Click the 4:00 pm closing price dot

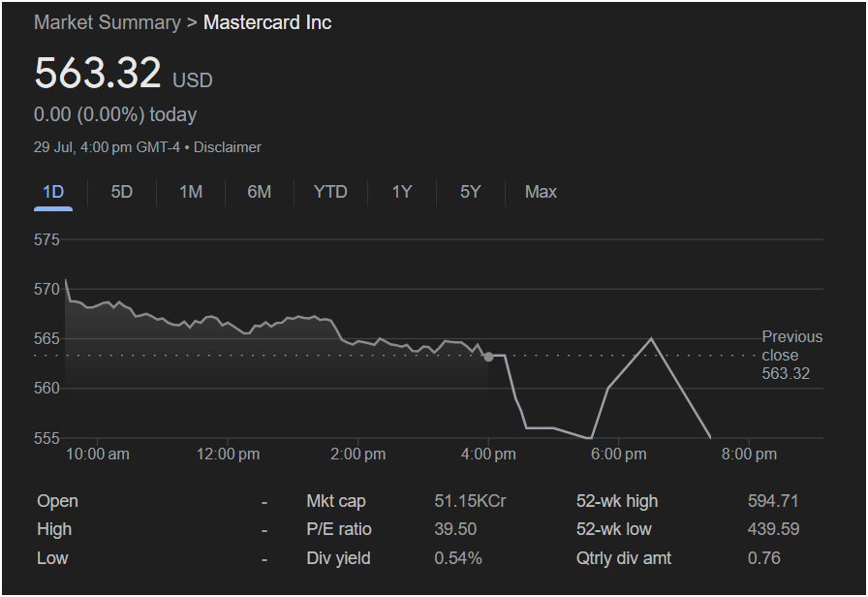(x=488, y=357)
